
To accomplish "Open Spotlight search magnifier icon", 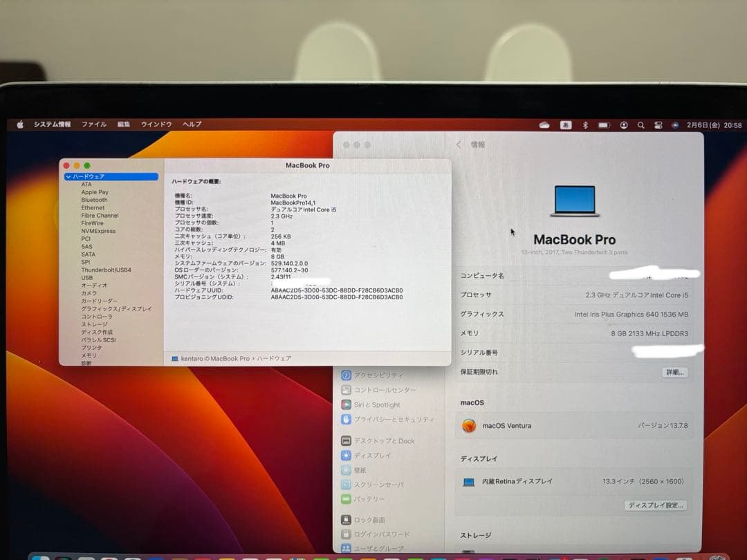I will click(640, 125).
